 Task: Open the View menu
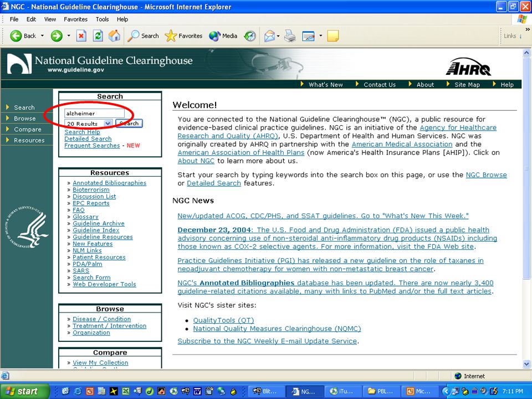coord(50,19)
